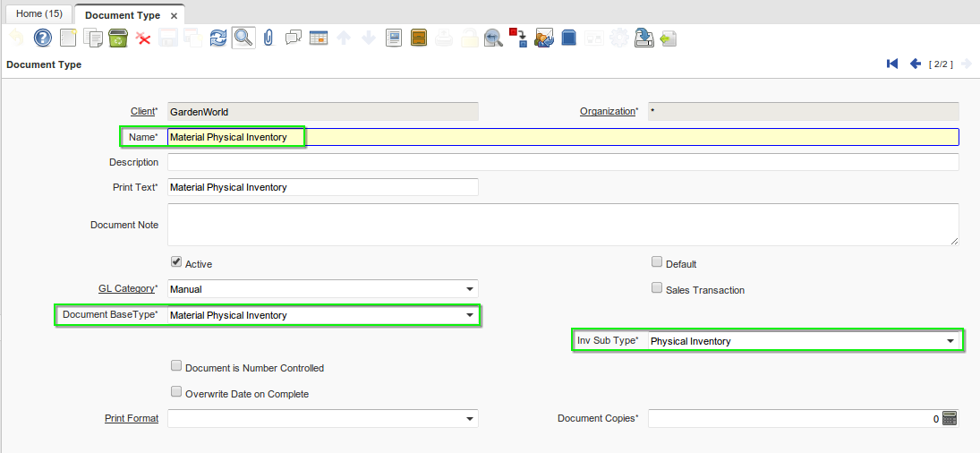The width and height of the screenshot is (980, 453).
Task: Create a new record with toolbar icon
Action: 68,38
